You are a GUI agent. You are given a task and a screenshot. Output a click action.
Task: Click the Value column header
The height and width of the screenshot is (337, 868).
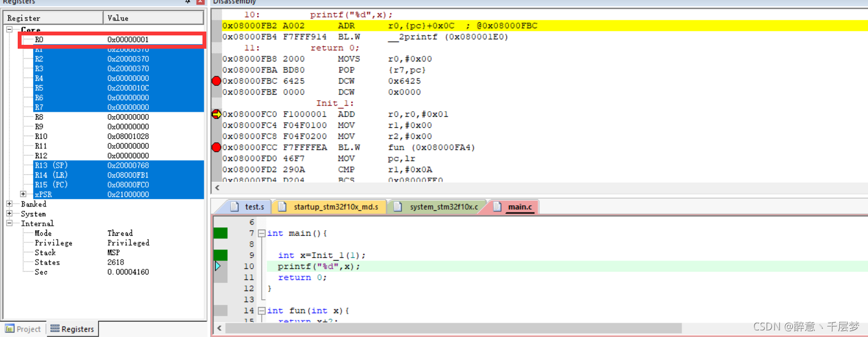153,18
